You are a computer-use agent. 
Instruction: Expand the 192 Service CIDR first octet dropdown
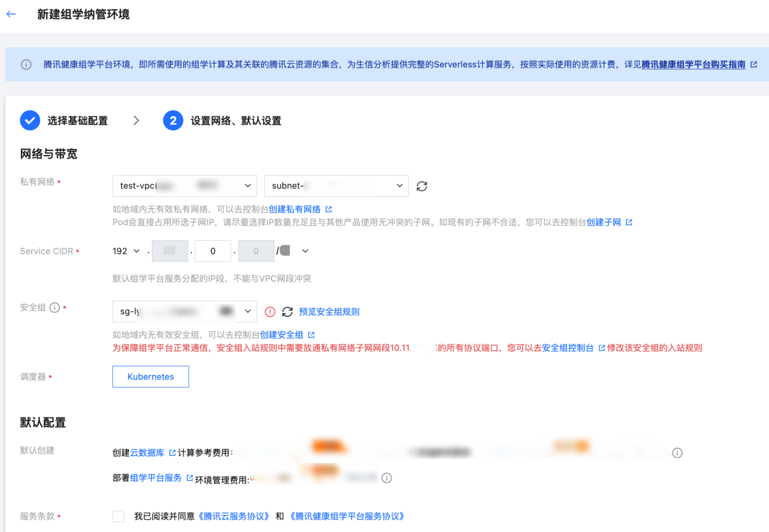click(x=126, y=251)
